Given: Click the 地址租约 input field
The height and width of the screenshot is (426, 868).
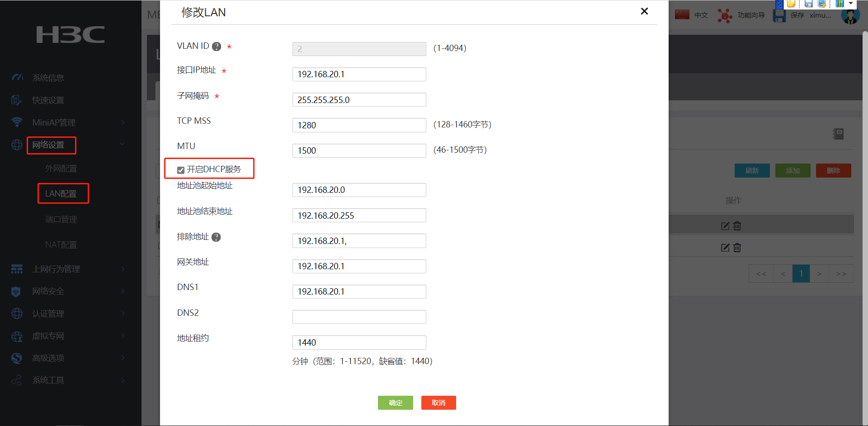Looking at the screenshot, I should click(x=359, y=342).
